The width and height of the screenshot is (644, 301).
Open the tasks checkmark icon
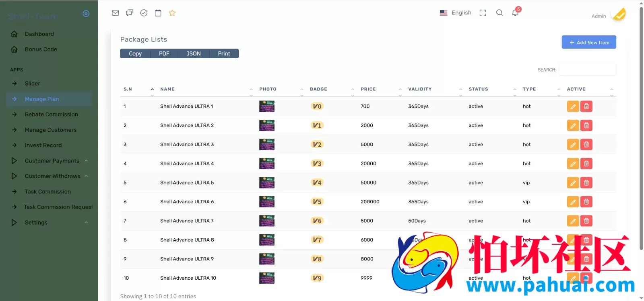click(144, 13)
